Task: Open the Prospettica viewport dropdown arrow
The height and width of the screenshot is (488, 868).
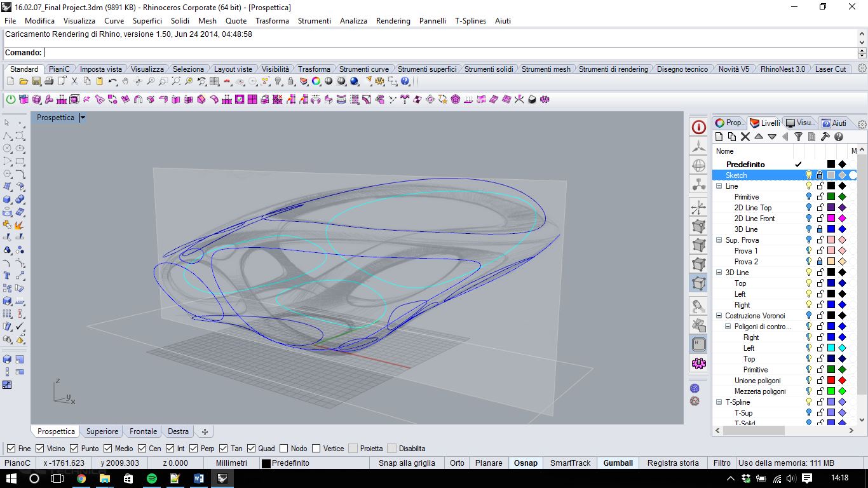Action: 83,118
